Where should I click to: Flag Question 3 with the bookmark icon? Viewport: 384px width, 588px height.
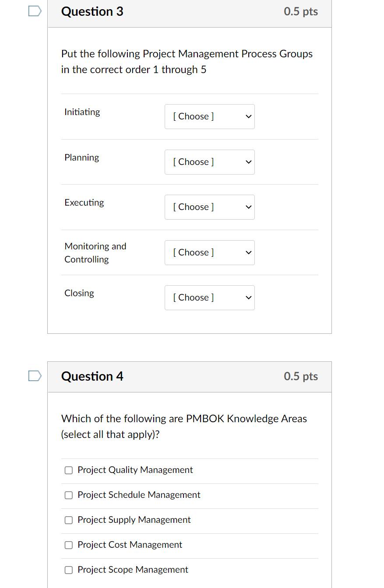pos(35,11)
